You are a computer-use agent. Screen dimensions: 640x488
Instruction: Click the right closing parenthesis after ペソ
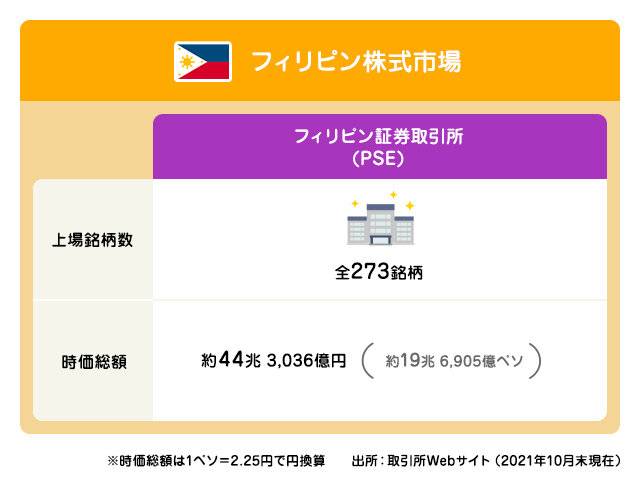tap(535, 361)
